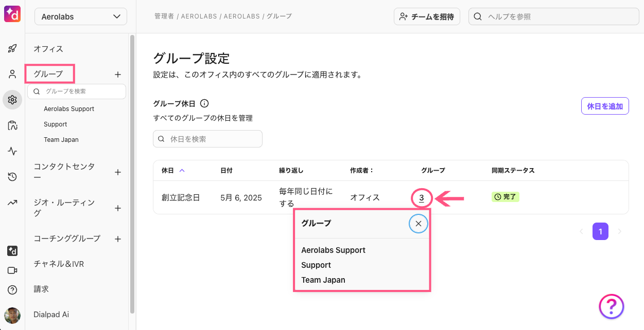
Task: Open コーチンググループ menu item
Action: coord(67,239)
